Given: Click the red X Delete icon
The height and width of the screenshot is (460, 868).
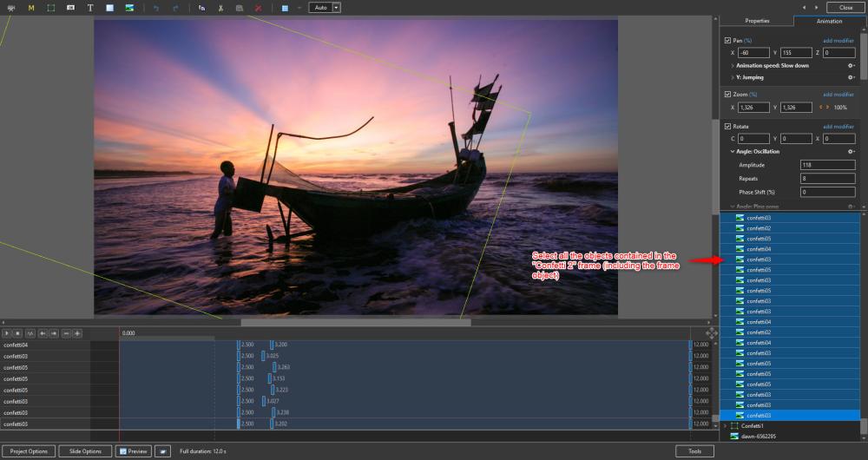Looking at the screenshot, I should pyautogui.click(x=259, y=7).
